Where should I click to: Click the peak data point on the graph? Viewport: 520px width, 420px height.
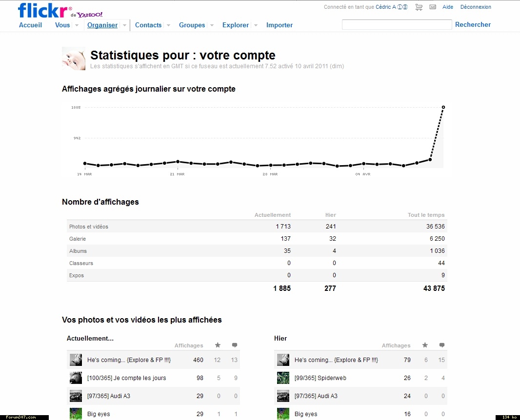[x=443, y=107]
